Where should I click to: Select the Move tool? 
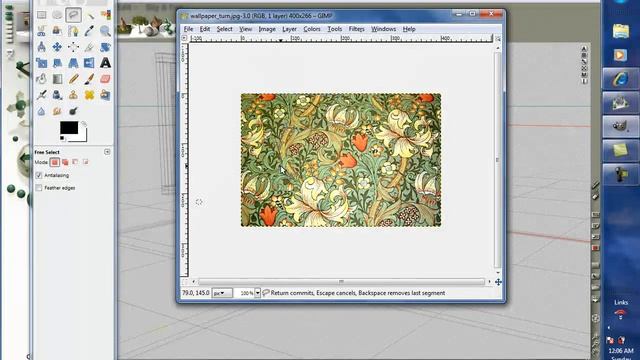point(57,47)
